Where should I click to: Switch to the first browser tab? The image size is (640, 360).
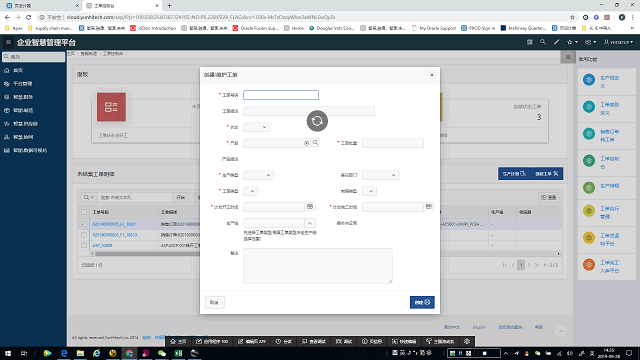tap(41, 6)
